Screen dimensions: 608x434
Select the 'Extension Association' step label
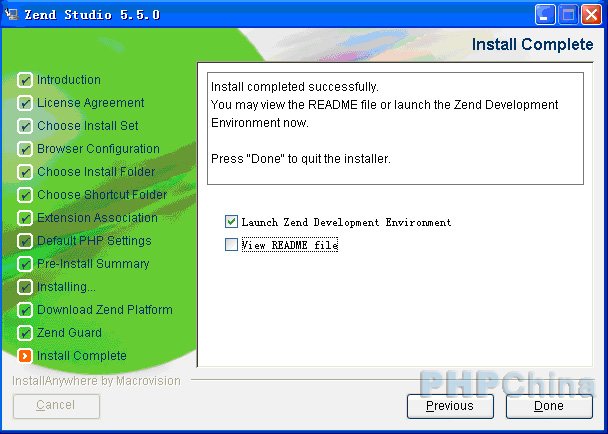point(97,218)
